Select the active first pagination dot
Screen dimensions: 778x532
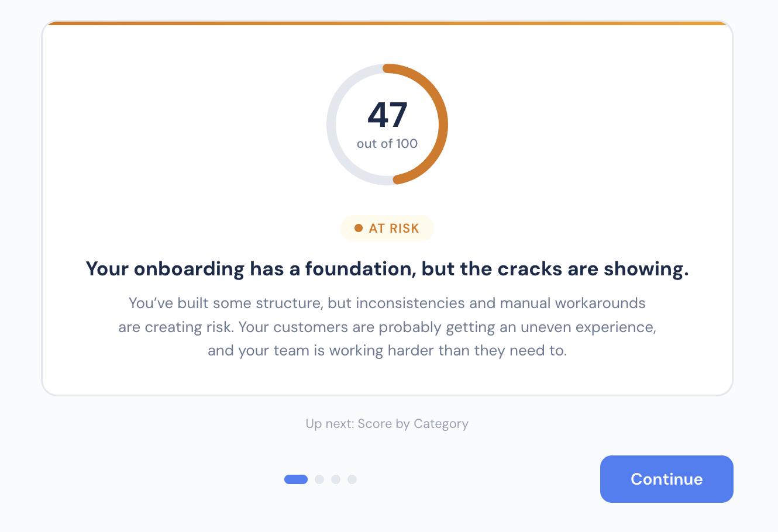click(x=296, y=479)
